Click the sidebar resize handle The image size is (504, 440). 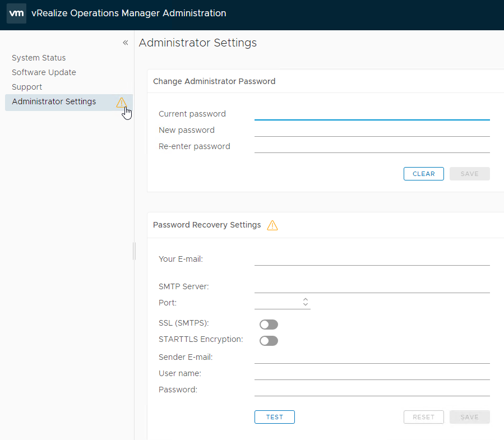(x=135, y=251)
